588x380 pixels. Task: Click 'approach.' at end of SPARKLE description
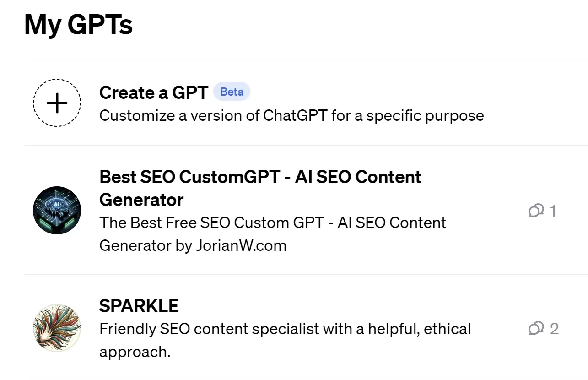[135, 352]
